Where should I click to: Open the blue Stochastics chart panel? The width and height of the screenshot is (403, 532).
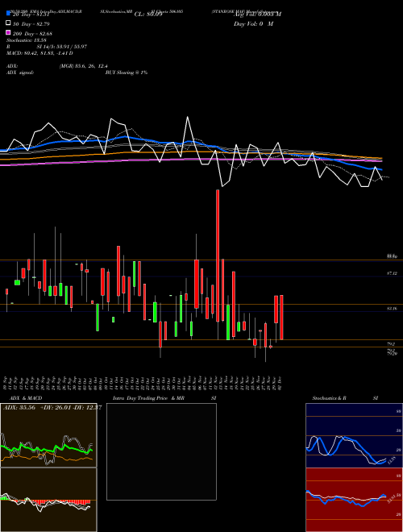tap(354, 435)
